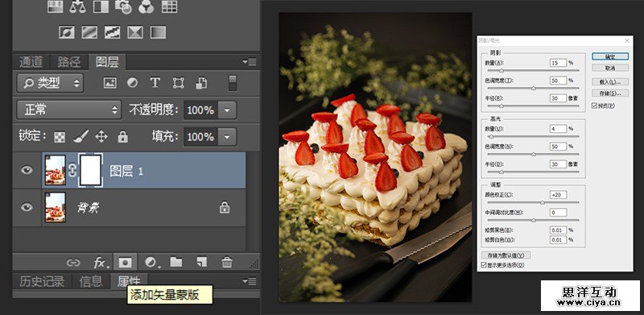Screen dimensions: 644x315
Task: Create a new group folder icon
Action: coord(176,262)
